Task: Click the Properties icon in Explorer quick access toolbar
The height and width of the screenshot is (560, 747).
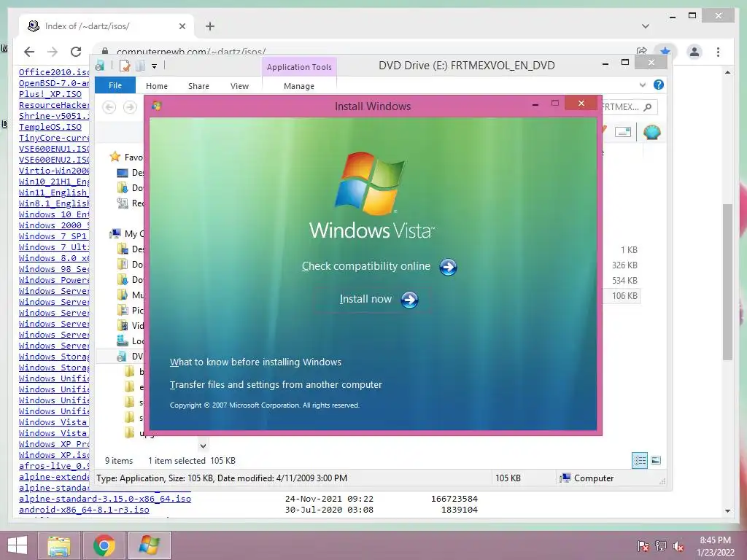Action: coord(124,66)
